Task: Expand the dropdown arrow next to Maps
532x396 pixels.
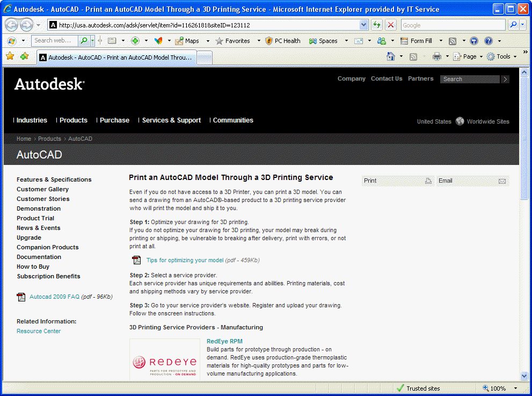Action: (208, 41)
